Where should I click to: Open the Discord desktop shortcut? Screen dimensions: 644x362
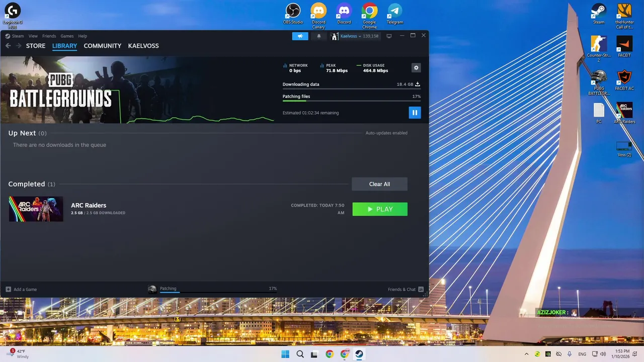click(x=344, y=14)
